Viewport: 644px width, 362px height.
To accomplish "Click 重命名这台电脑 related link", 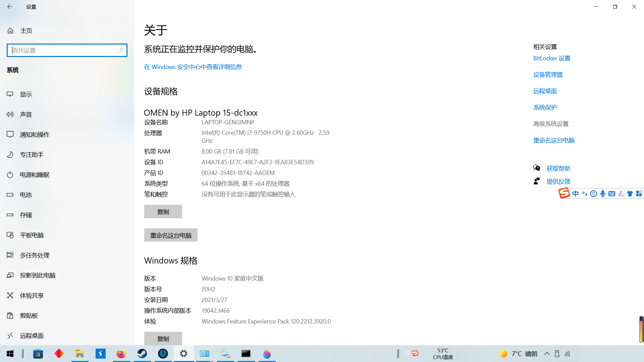I will point(554,140).
